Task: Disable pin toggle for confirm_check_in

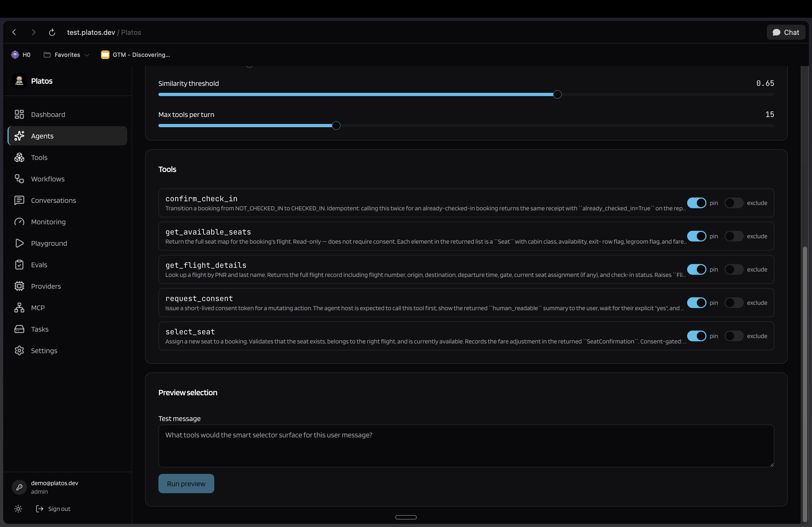Action: [x=696, y=203]
